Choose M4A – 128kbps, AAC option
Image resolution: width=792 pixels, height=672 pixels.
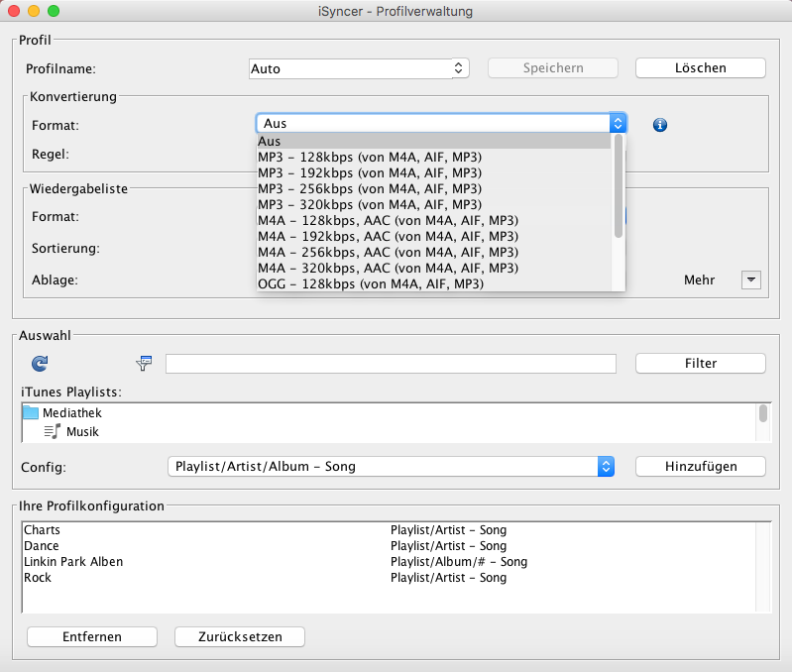tap(434, 220)
